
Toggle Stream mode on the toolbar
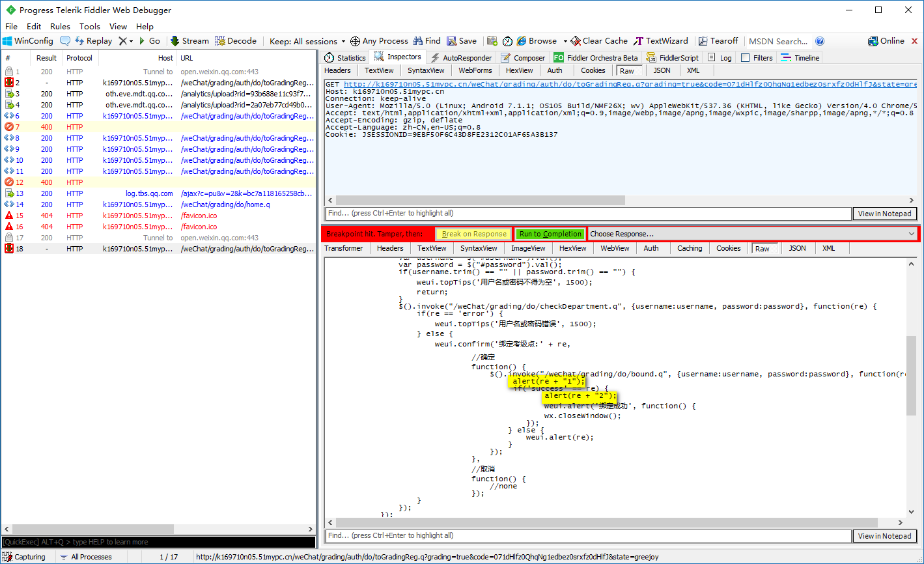click(189, 41)
